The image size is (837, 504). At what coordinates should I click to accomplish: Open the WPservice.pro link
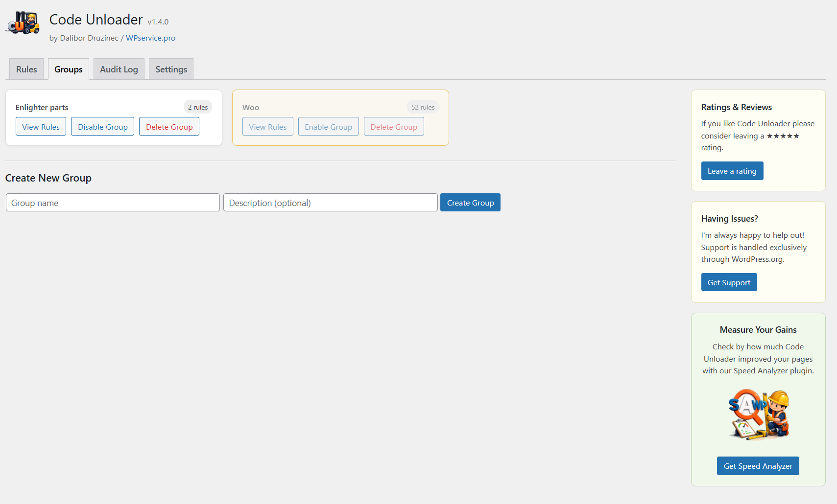[150, 38]
